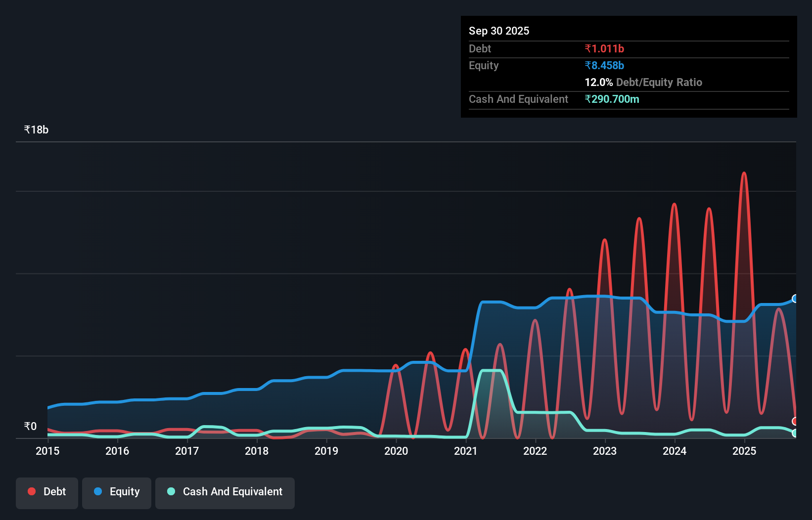
Task: Click the blue dot icon in the Equity legend
Action: (x=97, y=491)
